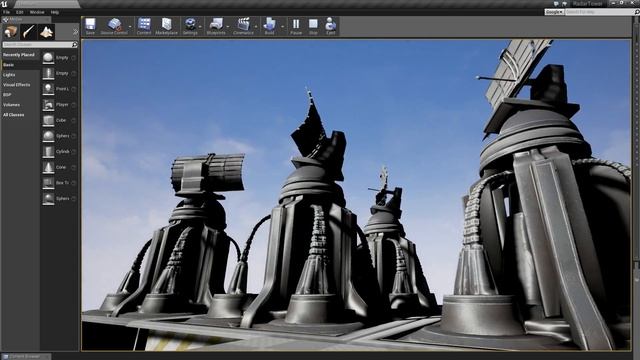Viewport: 640px width, 360px height.
Task: Select the Recently Placed category
Action: point(19,55)
